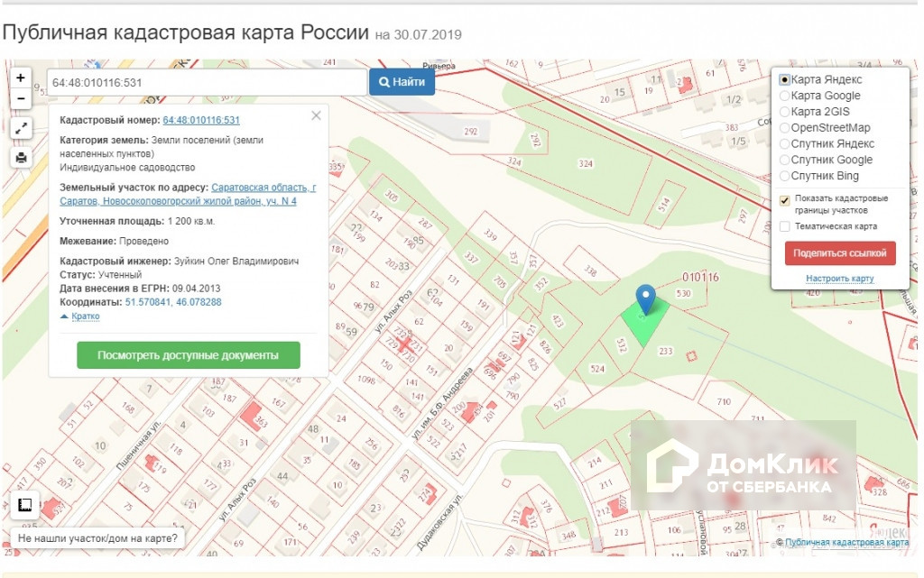Click date value 09.04.2013 in popup
The image size is (924, 578).
click(x=196, y=289)
